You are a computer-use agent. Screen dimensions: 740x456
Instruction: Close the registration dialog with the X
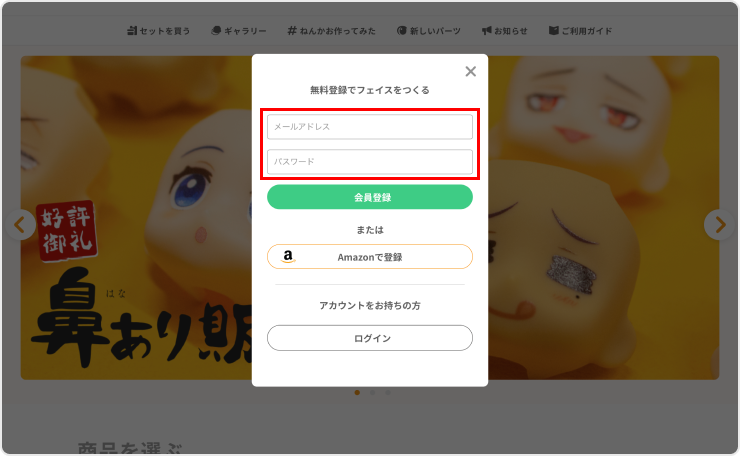tap(470, 71)
